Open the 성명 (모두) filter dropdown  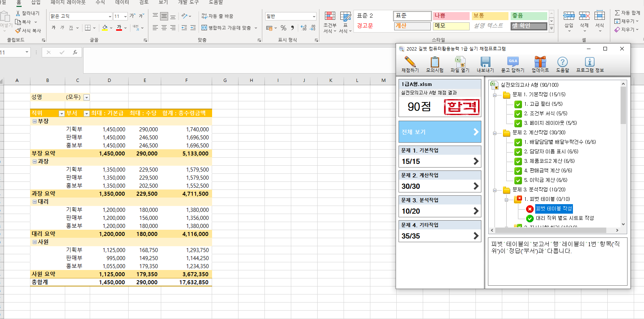pos(86,98)
